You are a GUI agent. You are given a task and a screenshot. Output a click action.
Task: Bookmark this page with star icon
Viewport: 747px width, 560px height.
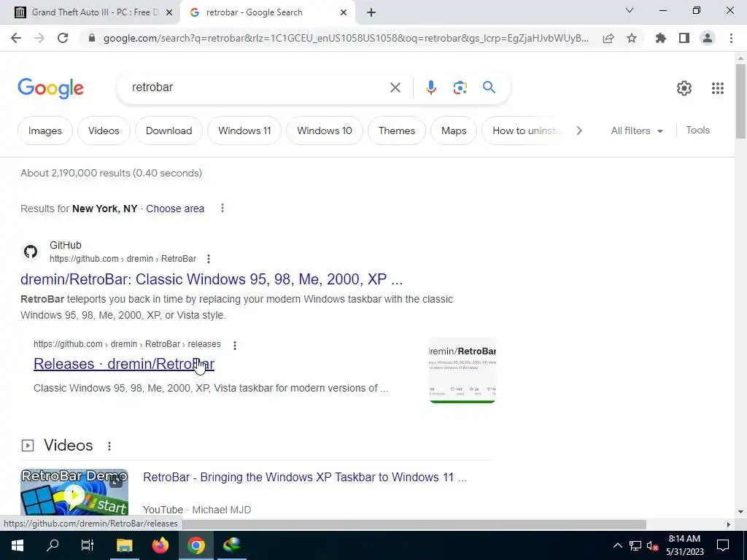click(632, 38)
